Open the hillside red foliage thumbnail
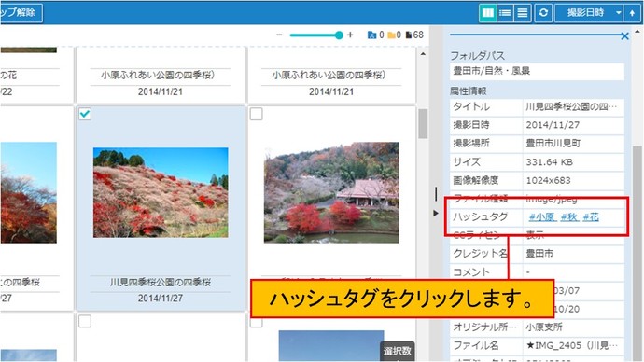The width and height of the screenshot is (644, 362). coord(161,192)
